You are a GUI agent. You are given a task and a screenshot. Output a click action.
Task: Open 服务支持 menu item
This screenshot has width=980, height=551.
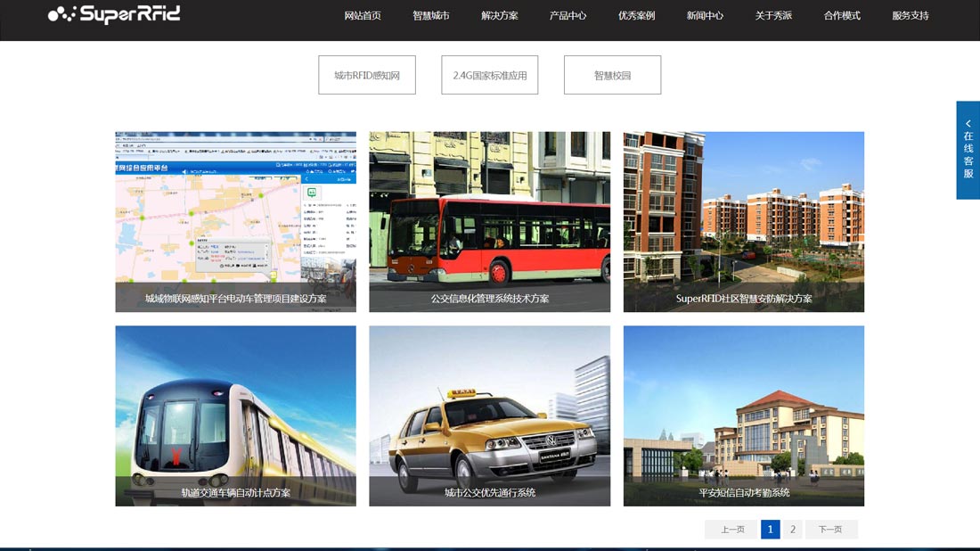coord(911,15)
